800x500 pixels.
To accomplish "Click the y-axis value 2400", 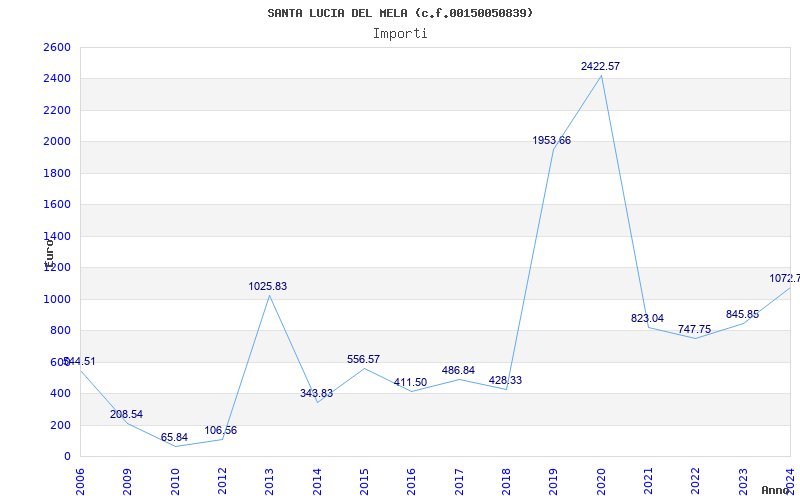I will (x=57, y=79).
